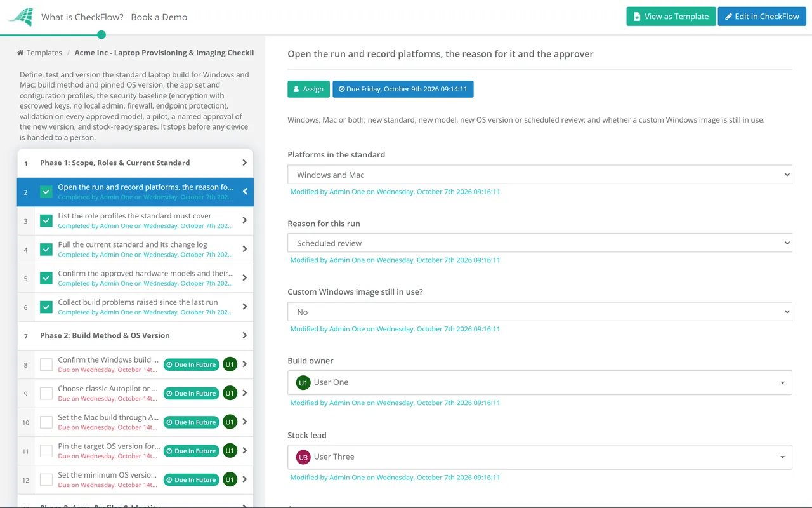Click the Due In Future badge on Set the Mac build
812x508 pixels.
(191, 422)
